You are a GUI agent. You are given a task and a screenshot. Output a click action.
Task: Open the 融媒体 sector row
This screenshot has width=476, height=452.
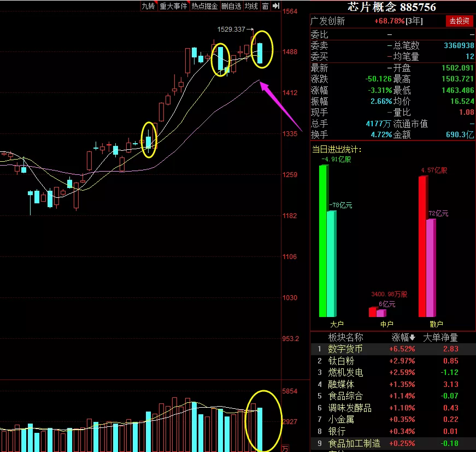pyautogui.click(x=393, y=384)
